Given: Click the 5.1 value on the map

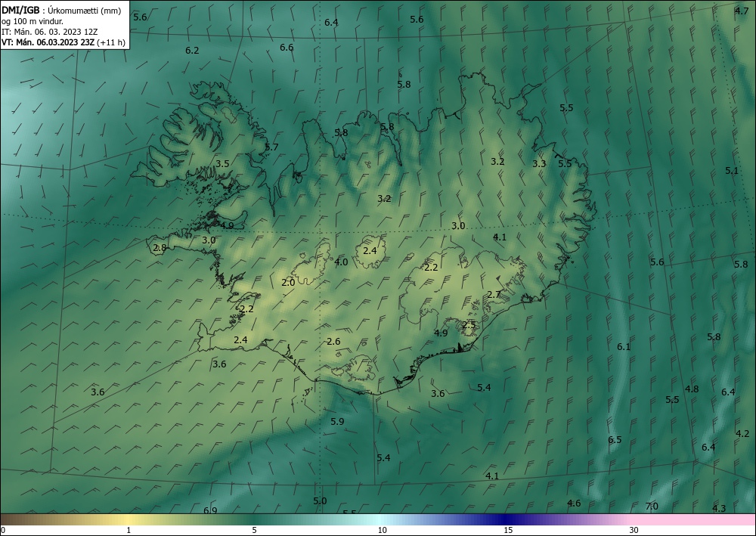Looking at the screenshot, I should 732,171.
